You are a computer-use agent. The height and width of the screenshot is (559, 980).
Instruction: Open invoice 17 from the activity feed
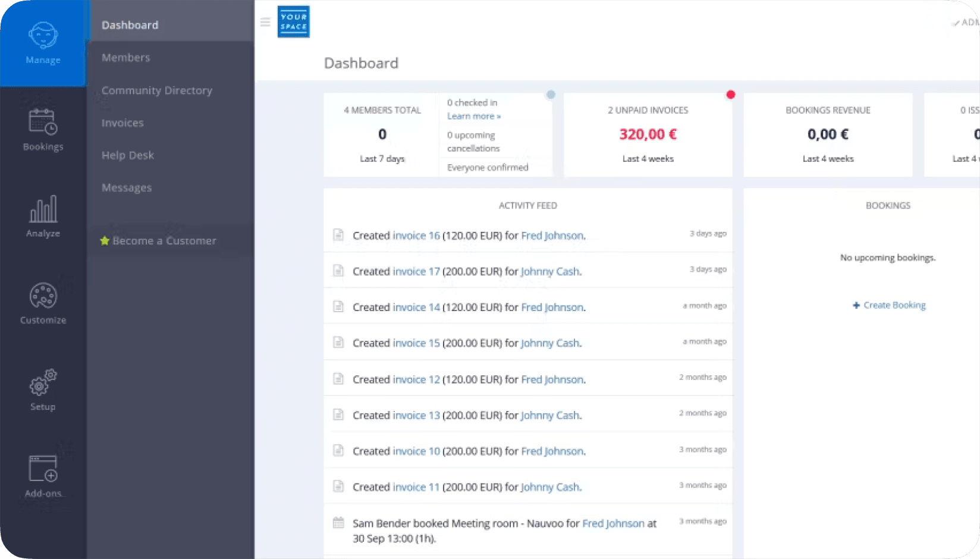point(416,271)
